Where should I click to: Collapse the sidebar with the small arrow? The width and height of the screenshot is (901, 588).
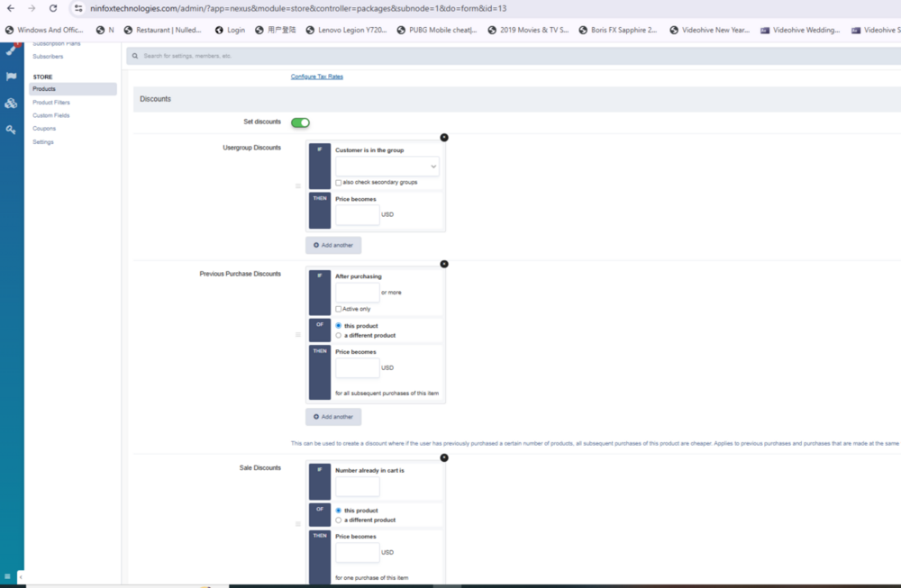(21, 576)
